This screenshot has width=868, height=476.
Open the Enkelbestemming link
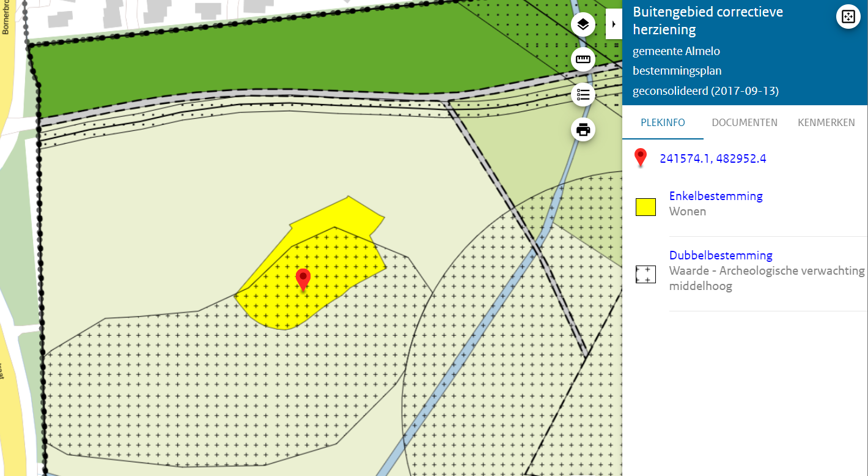coord(716,196)
